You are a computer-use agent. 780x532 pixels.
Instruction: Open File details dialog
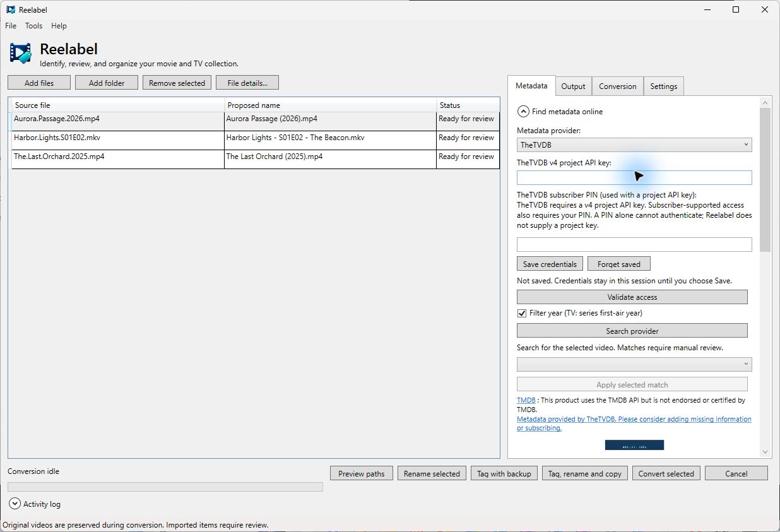click(247, 83)
